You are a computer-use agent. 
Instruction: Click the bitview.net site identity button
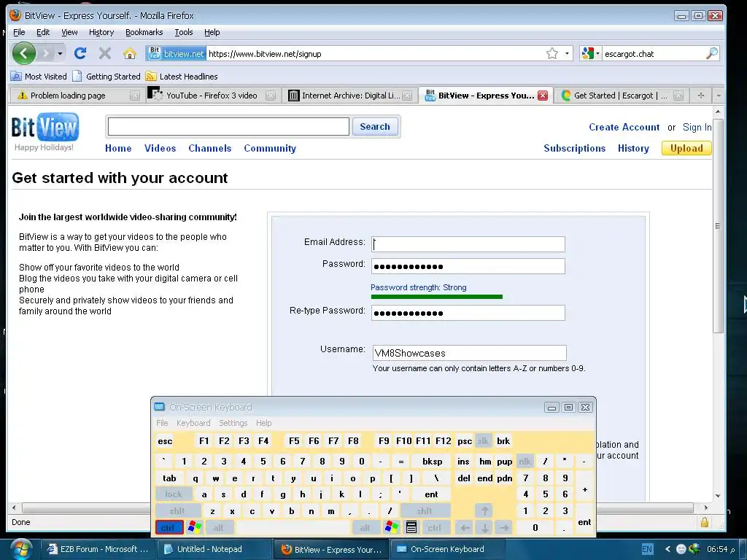175,53
